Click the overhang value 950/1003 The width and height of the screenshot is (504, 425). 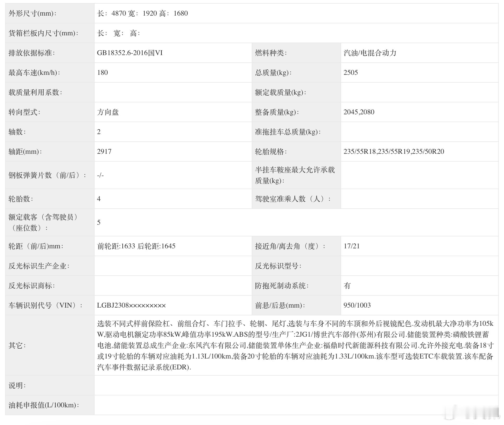click(x=357, y=306)
